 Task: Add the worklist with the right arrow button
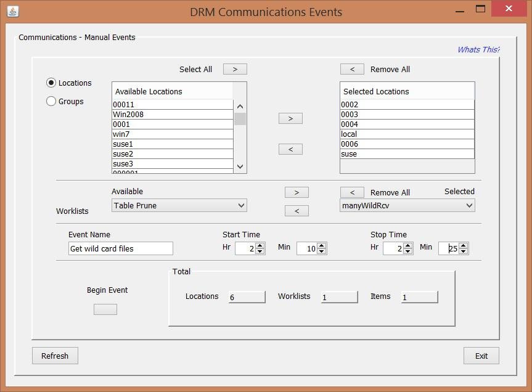pos(297,192)
